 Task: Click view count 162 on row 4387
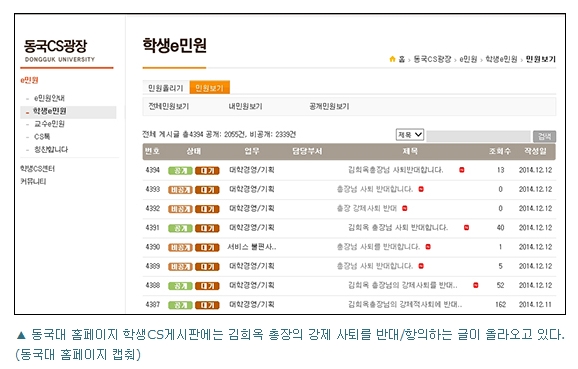(500, 304)
